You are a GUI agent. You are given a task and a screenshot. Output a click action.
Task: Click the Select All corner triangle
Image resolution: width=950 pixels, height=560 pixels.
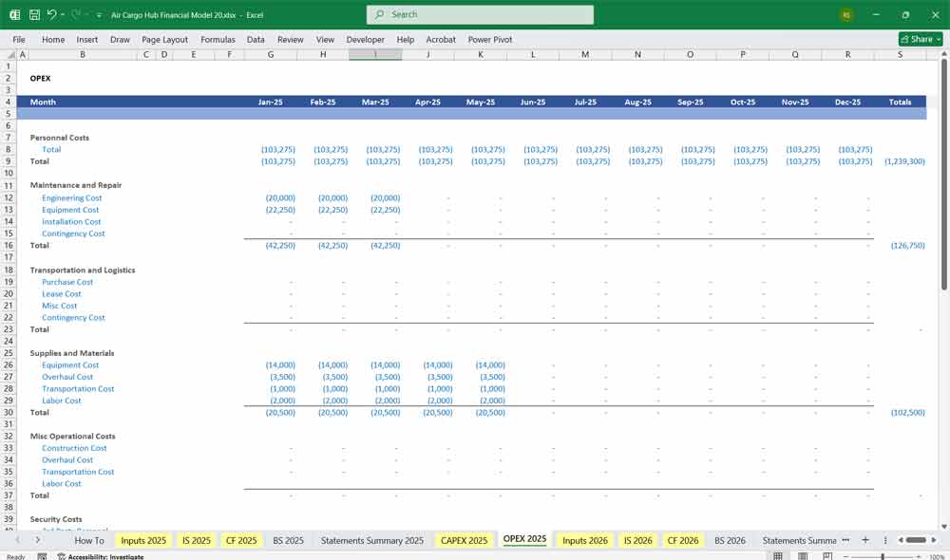click(x=9, y=55)
